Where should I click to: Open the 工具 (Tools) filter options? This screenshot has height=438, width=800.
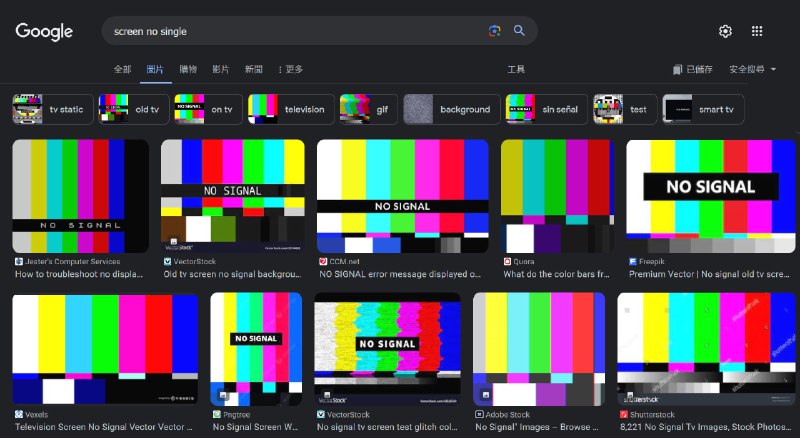click(516, 69)
